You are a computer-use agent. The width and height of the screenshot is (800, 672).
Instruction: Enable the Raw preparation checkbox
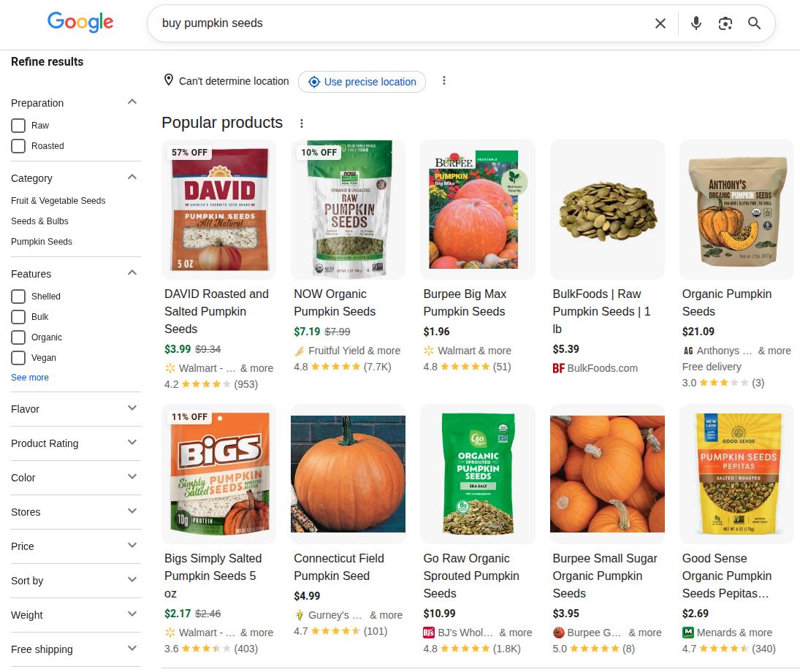point(18,125)
